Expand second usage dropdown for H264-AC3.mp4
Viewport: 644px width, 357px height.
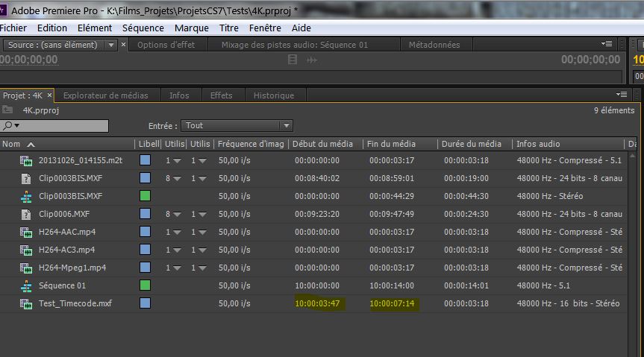click(x=202, y=250)
